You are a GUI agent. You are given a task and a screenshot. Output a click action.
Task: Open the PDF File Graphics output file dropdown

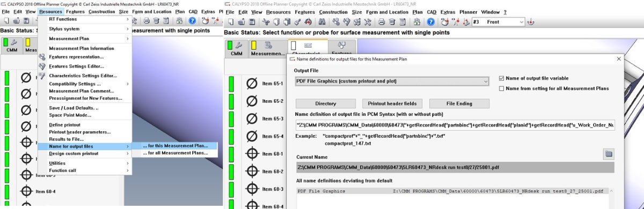click(x=392, y=81)
